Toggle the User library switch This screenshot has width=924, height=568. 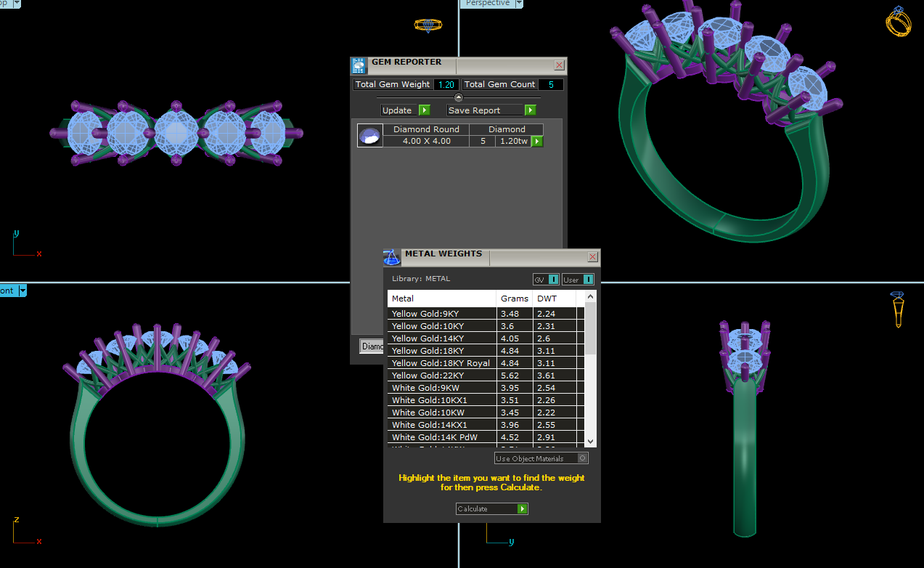(x=588, y=280)
